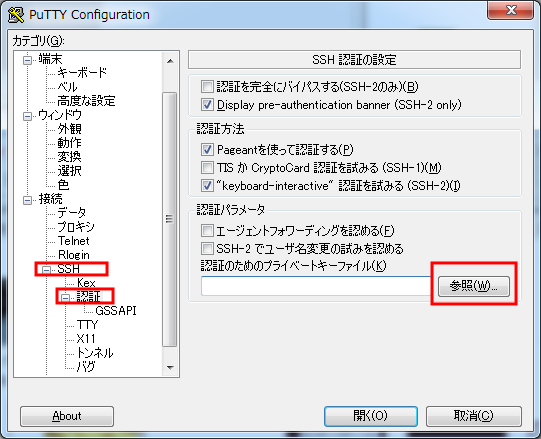541x439 pixels.
Task: Collapse the 端末 tree node
Action: pyautogui.click(x=27, y=60)
